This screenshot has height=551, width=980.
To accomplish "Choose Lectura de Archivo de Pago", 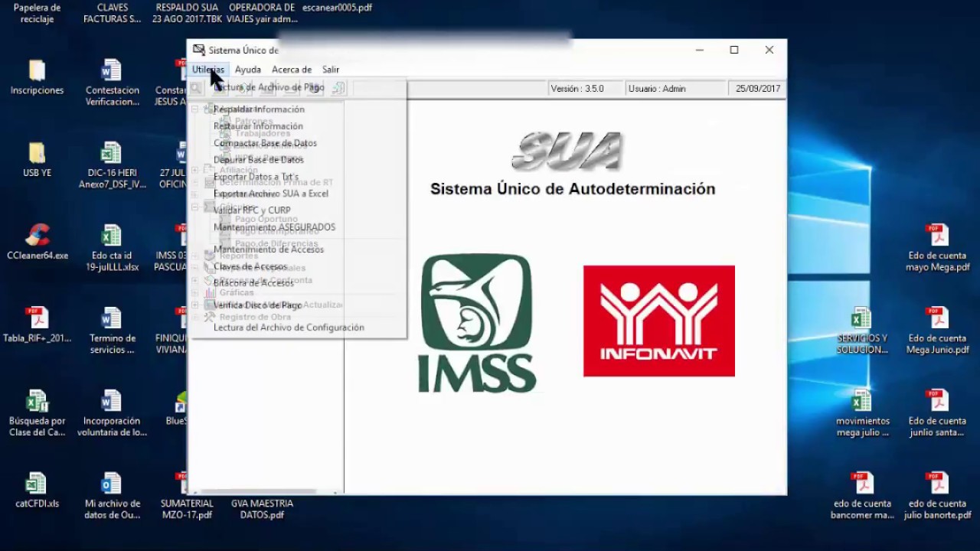I will click(x=269, y=87).
